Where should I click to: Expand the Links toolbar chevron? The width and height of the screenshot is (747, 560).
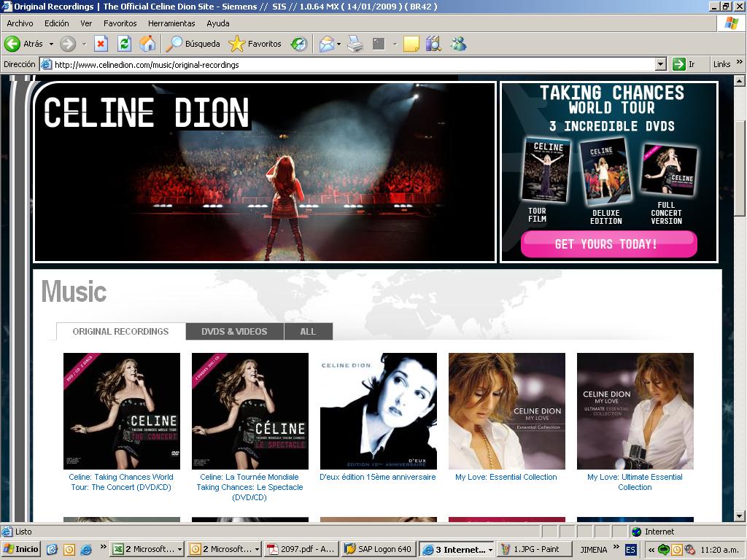(740, 62)
